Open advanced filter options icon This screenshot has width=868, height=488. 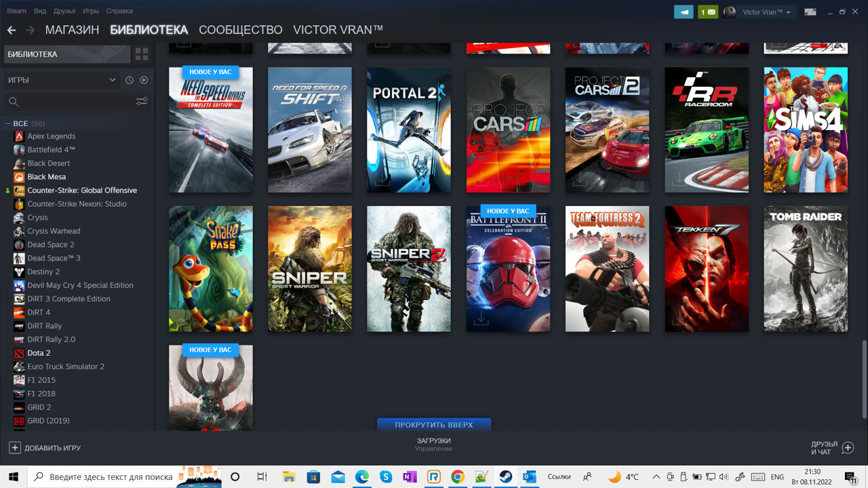click(x=142, y=101)
